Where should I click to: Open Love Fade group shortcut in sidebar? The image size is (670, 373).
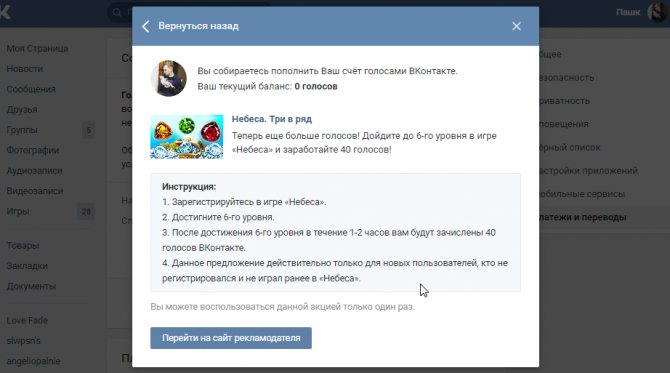tap(27, 320)
